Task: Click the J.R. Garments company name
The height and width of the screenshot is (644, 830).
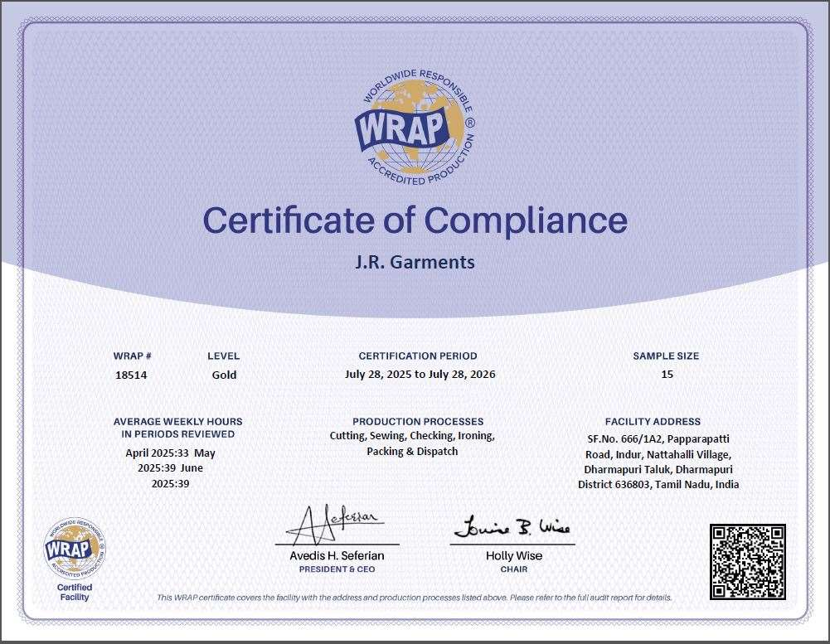Action: click(x=415, y=262)
